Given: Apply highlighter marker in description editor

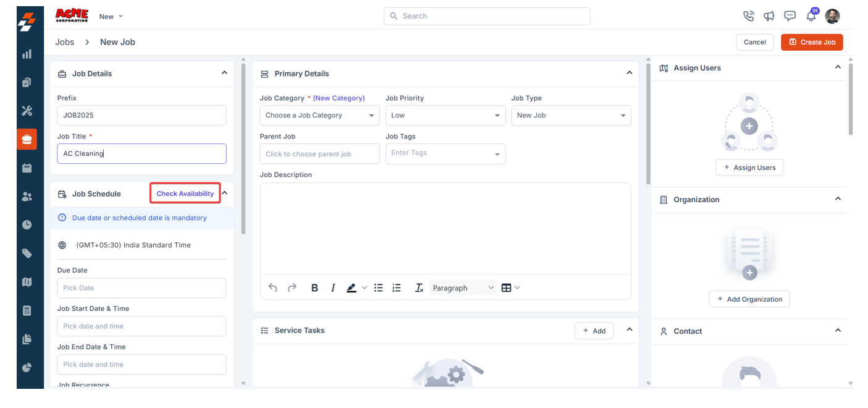Looking at the screenshot, I should click(352, 287).
